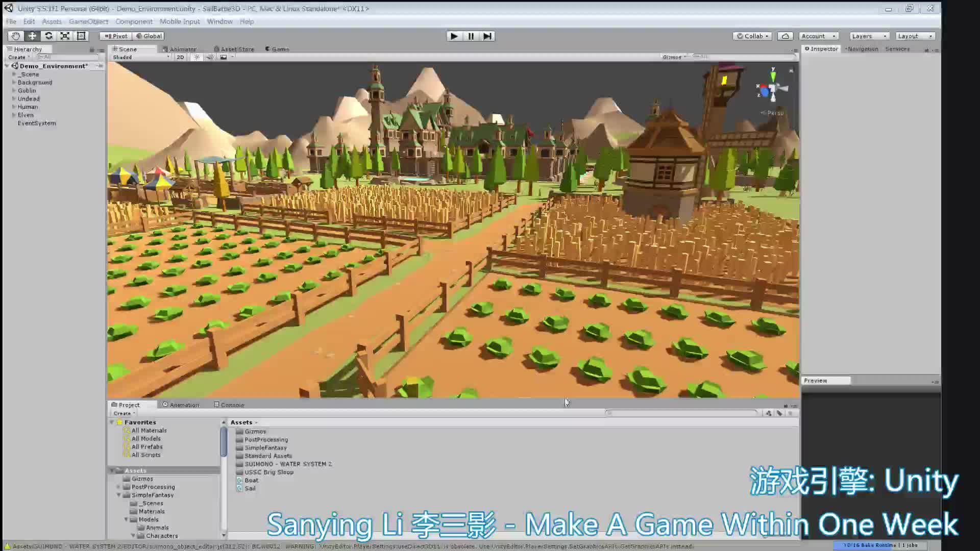The width and height of the screenshot is (980, 551).
Task: Click the Step frame button
Action: pos(487,36)
